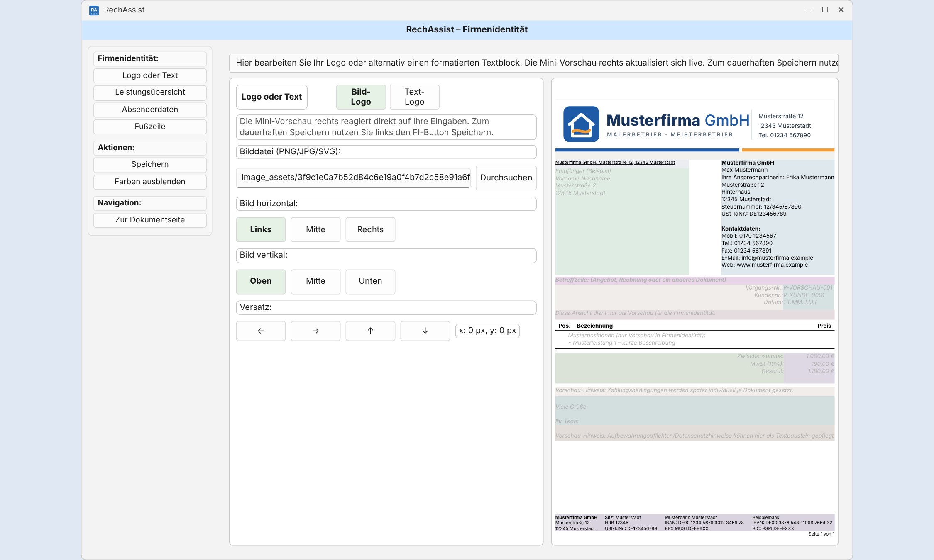Click the Bilddatei (PNG/JPG/SVG) label

386,152
